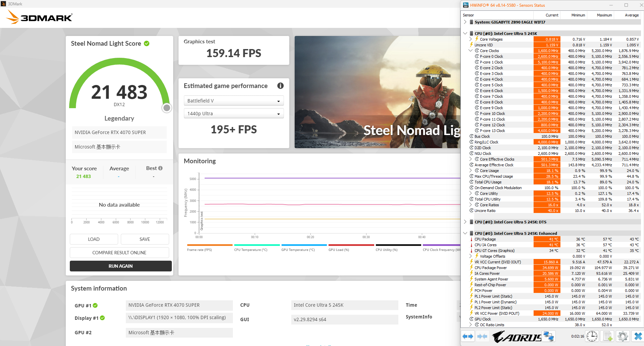Click clock icon beside Ring/LLC Clock
This screenshot has width=644, height=346.
pyautogui.click(x=471, y=142)
